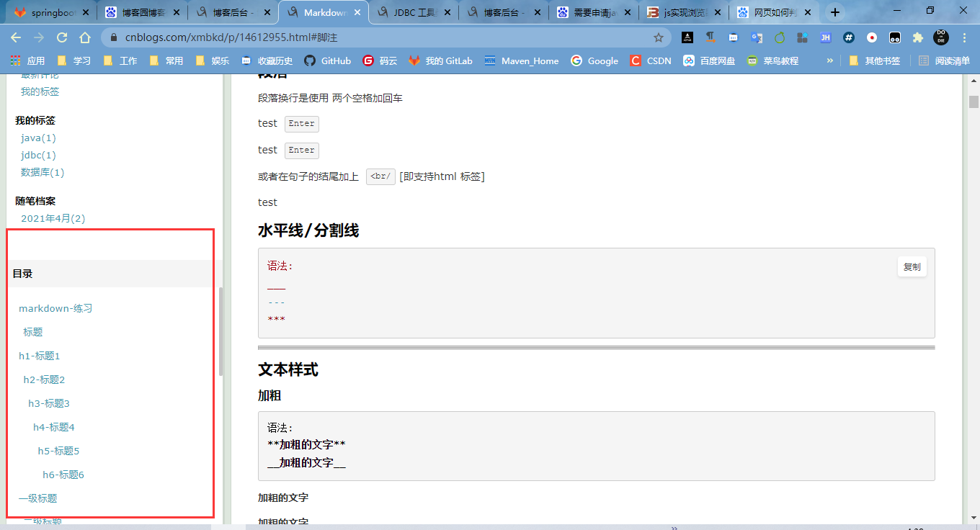Jump to h1-标题1 in the 目录

click(40, 356)
